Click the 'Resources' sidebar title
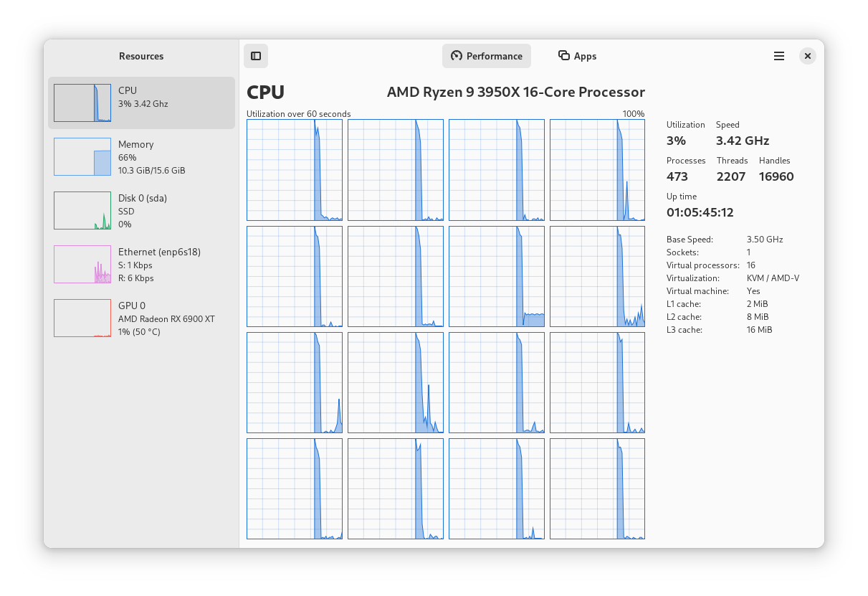The height and width of the screenshot is (596, 868). (x=141, y=56)
